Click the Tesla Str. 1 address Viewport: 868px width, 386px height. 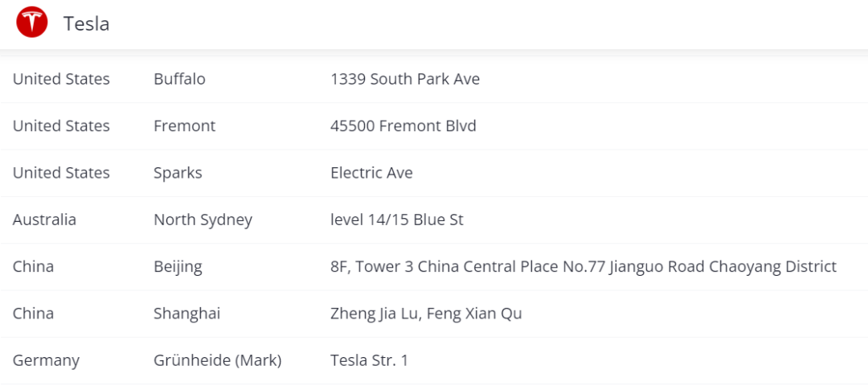(369, 360)
